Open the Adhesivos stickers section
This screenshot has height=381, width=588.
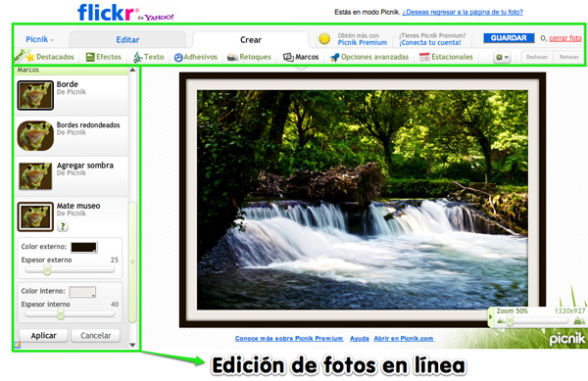coord(196,57)
